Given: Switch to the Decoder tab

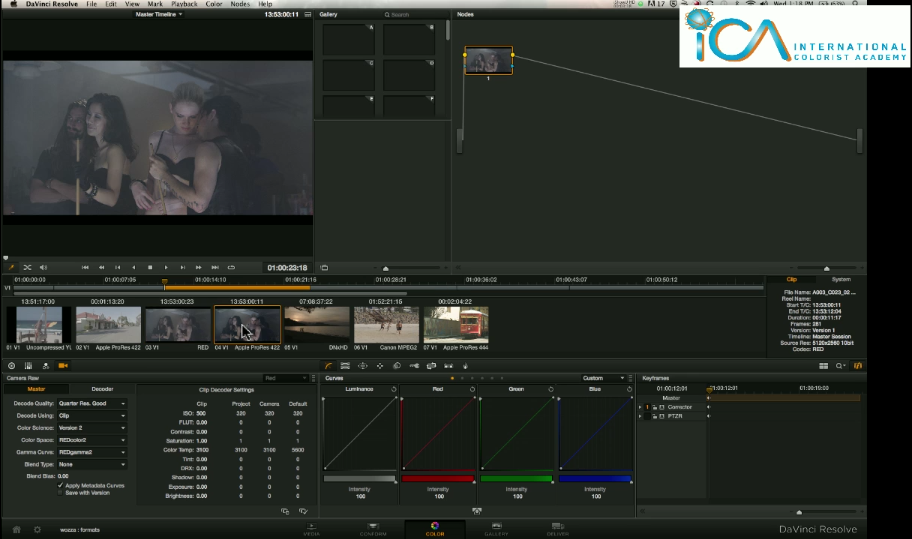Looking at the screenshot, I should tap(102, 389).
